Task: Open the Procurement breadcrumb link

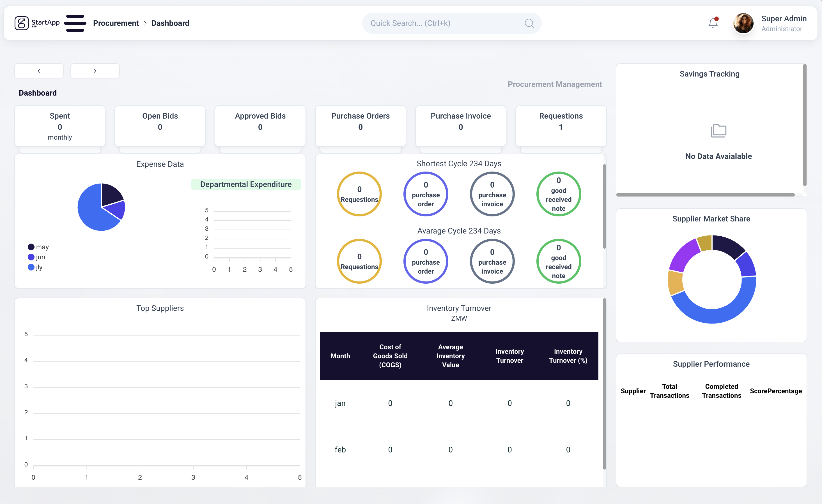Action: 116,23
